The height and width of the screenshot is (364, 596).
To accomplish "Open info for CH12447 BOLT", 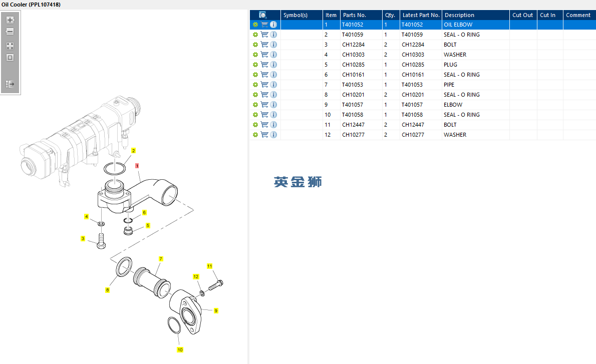I will pyautogui.click(x=273, y=125).
